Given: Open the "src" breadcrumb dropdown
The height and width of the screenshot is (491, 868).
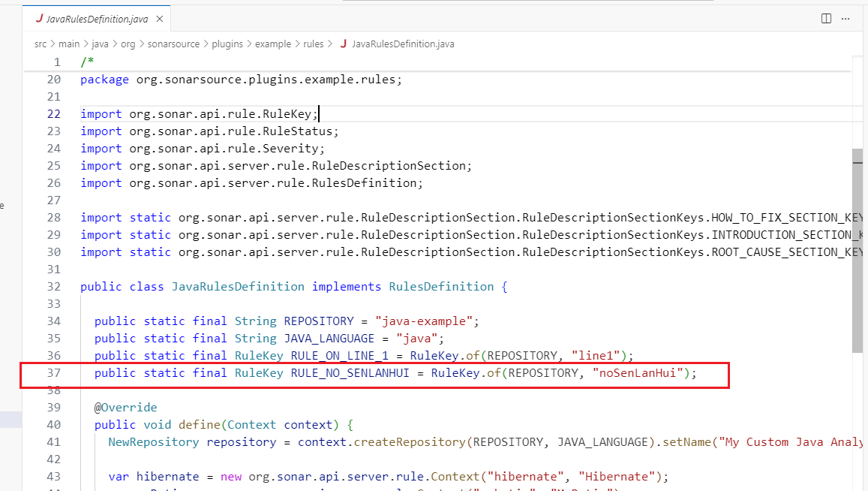Looking at the screenshot, I should point(40,44).
